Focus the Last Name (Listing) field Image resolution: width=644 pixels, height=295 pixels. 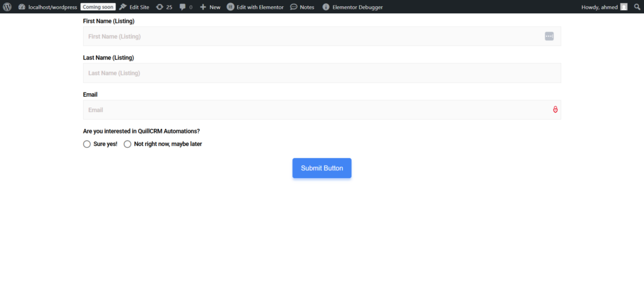coord(321,73)
